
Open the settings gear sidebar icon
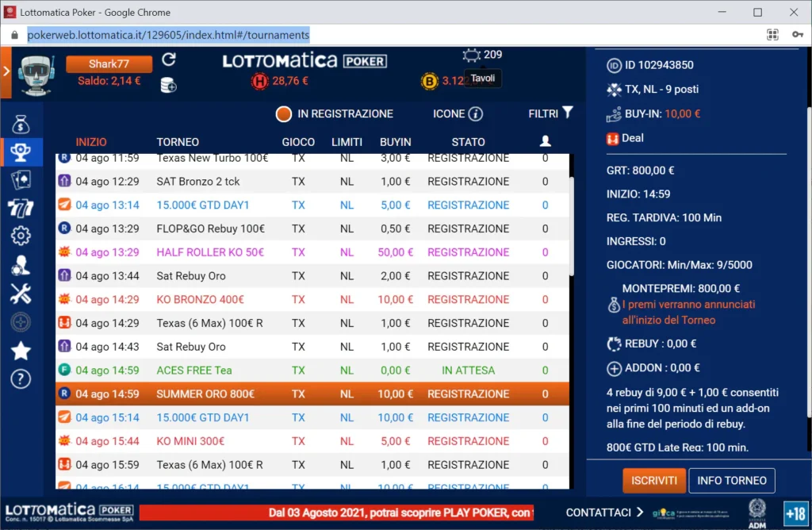[21, 236]
